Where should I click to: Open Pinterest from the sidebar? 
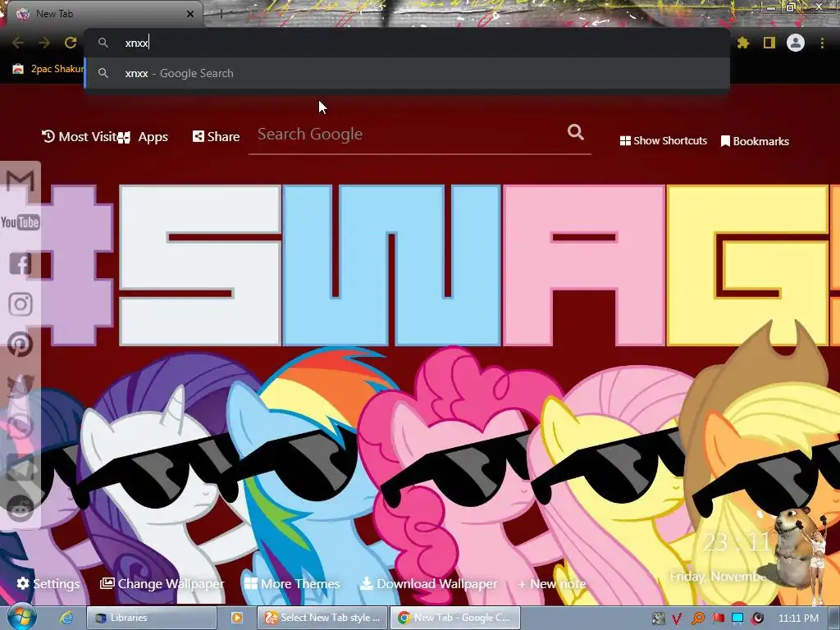[21, 345]
